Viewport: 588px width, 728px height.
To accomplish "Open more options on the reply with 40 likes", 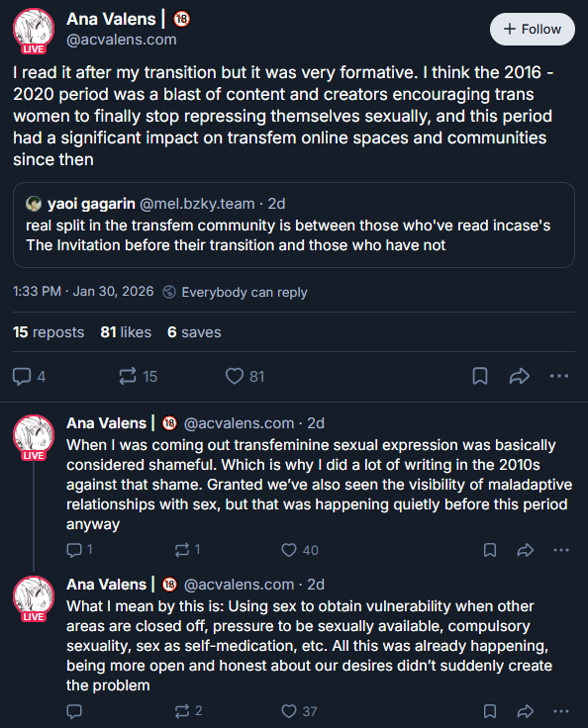I will pos(561,550).
